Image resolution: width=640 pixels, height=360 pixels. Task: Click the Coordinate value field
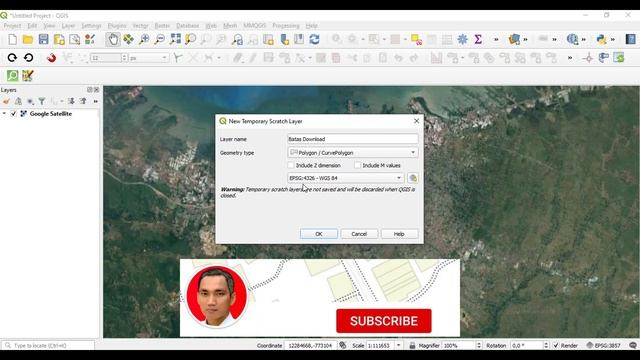click(x=311, y=345)
